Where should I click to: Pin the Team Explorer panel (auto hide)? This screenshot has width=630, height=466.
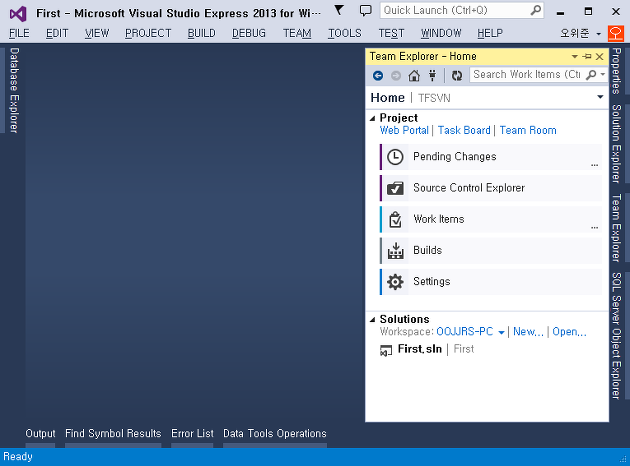point(587,57)
